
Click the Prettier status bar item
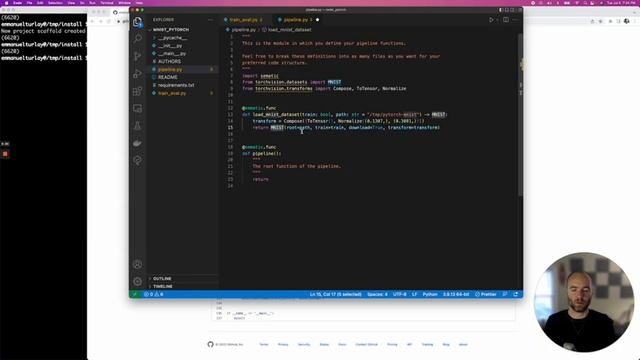click(x=486, y=294)
